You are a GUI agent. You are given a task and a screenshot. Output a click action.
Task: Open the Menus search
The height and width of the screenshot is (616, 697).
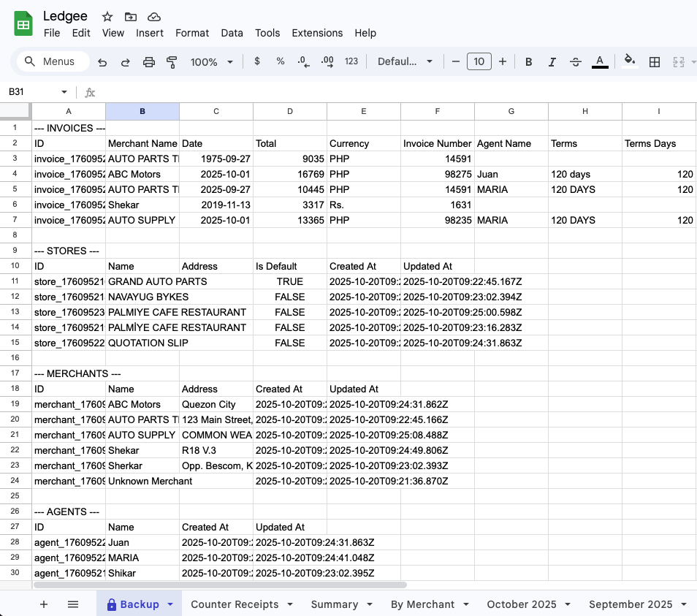52,61
